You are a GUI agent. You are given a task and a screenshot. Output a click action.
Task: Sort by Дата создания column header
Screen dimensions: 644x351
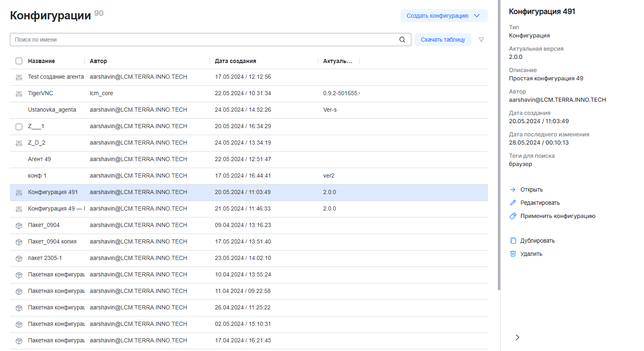pos(236,61)
